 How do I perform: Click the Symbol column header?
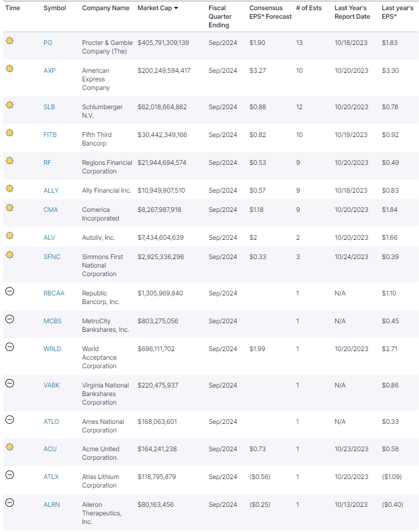55,8
